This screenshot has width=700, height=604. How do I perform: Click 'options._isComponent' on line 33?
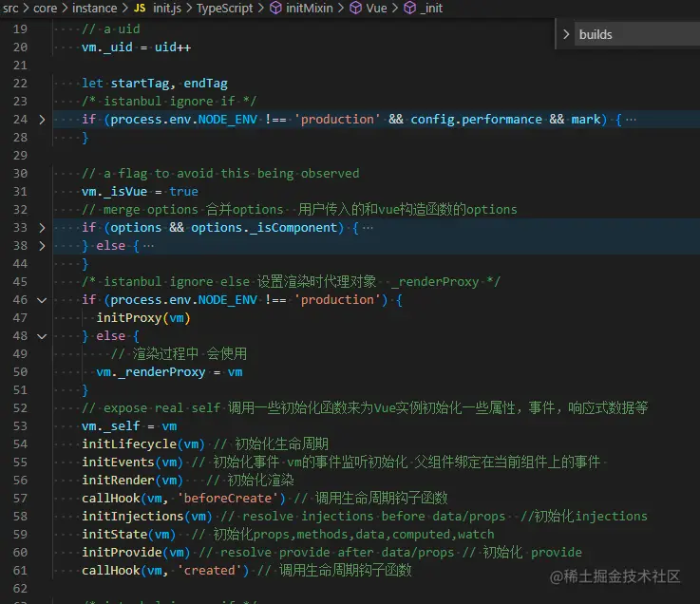coord(264,228)
